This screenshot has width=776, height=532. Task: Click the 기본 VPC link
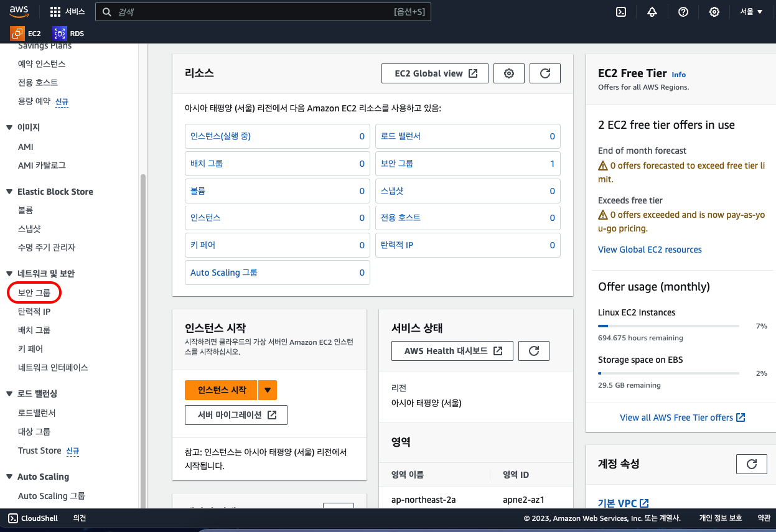tap(624, 503)
